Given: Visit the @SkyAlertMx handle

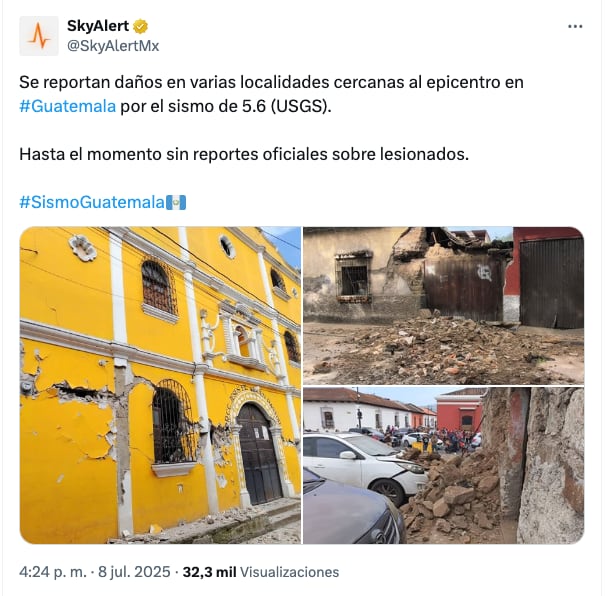Looking at the screenshot, I should [x=113, y=46].
